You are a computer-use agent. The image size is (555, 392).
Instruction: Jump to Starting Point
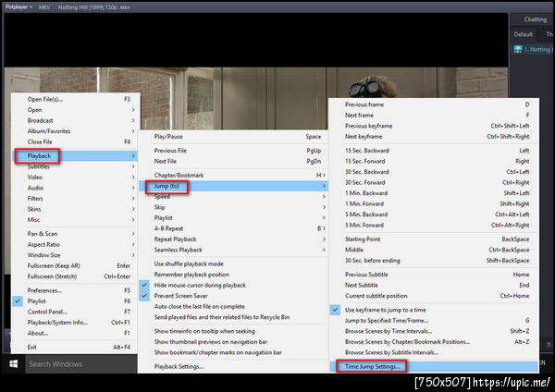click(434, 239)
